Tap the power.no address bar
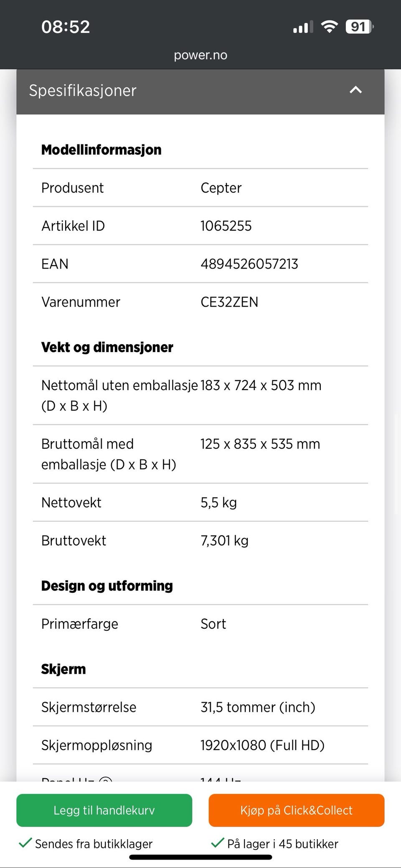 pos(200,55)
